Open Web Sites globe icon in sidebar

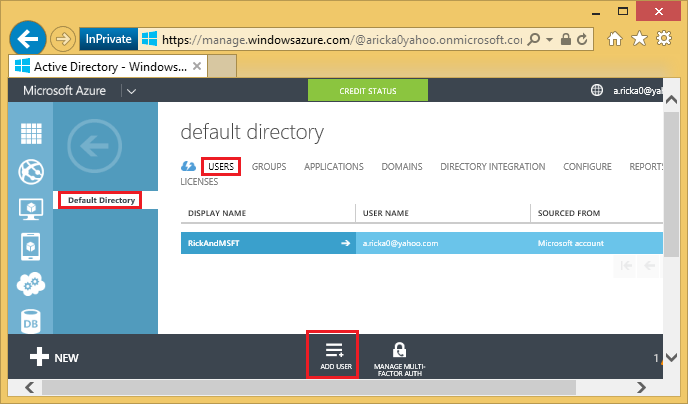pyautogui.click(x=31, y=172)
